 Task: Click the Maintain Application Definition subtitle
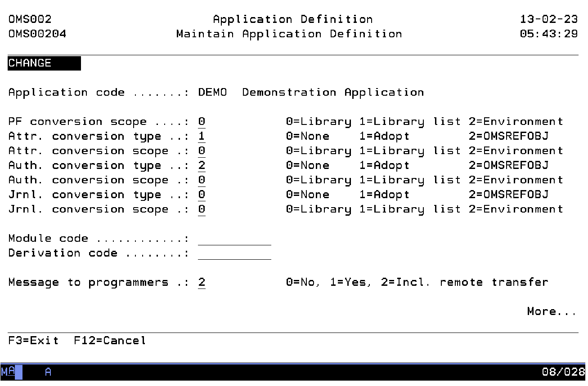[289, 34]
